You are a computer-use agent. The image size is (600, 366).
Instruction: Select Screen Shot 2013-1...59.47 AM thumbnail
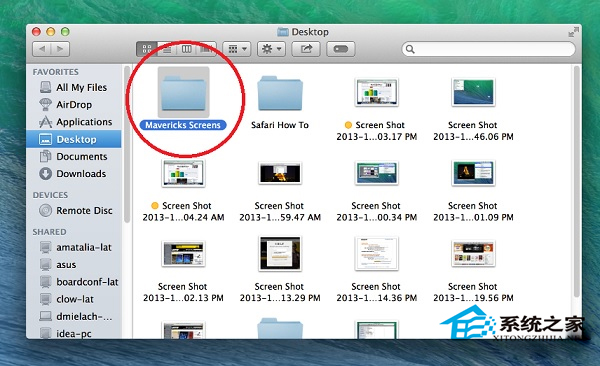pyautogui.click(x=280, y=173)
